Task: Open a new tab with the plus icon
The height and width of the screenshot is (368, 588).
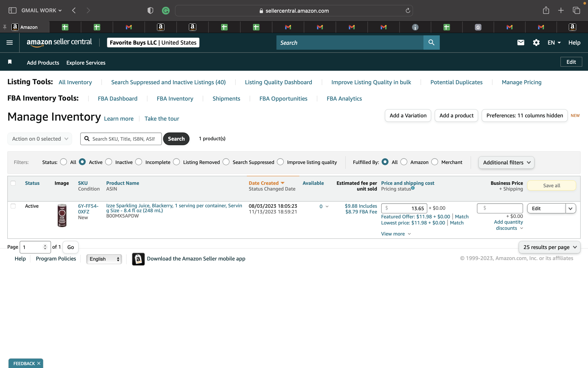Action: coord(561,10)
